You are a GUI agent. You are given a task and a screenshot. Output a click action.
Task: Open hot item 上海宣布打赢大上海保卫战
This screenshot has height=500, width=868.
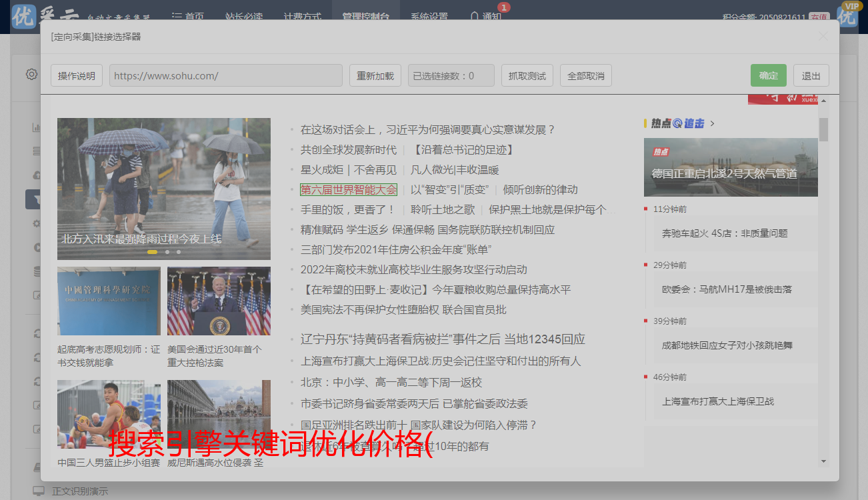718,401
